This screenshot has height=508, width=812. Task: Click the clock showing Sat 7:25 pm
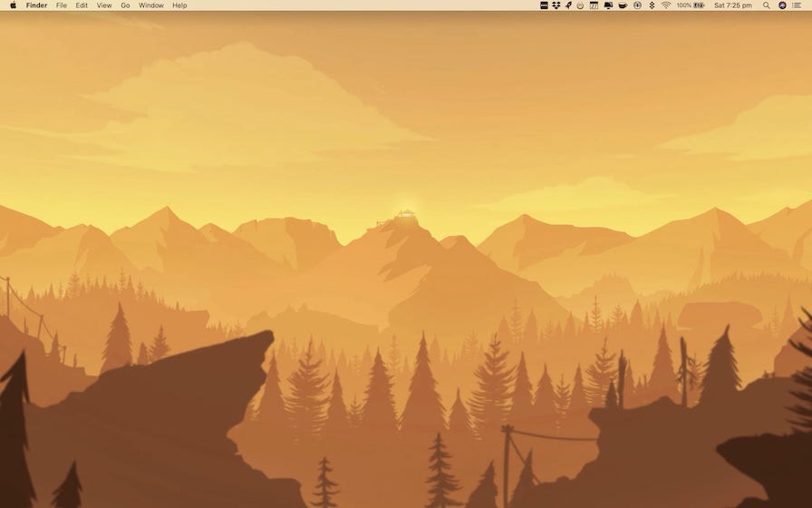click(733, 5)
